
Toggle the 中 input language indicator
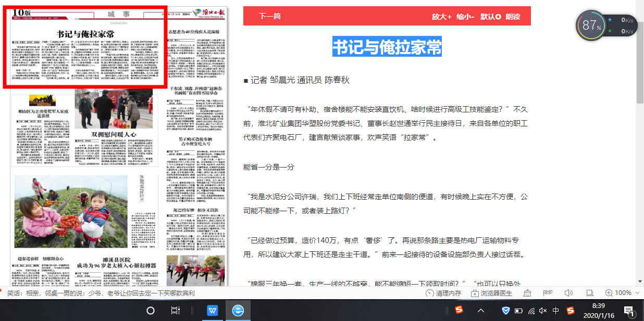[555, 311]
